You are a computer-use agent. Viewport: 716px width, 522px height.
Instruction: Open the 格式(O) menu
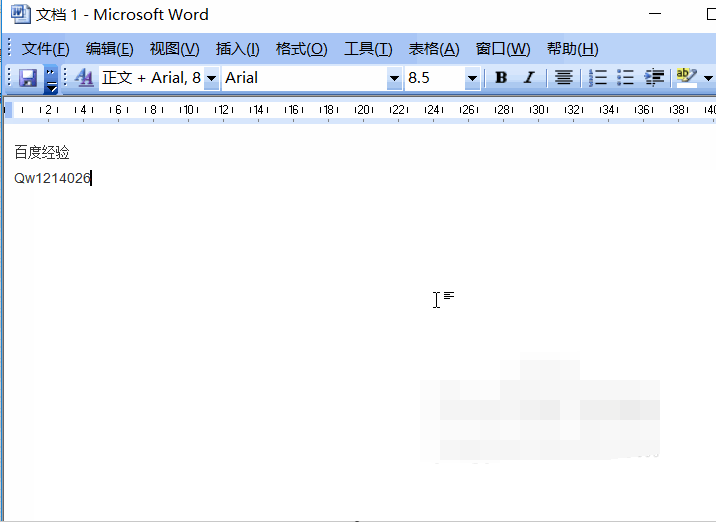click(301, 49)
